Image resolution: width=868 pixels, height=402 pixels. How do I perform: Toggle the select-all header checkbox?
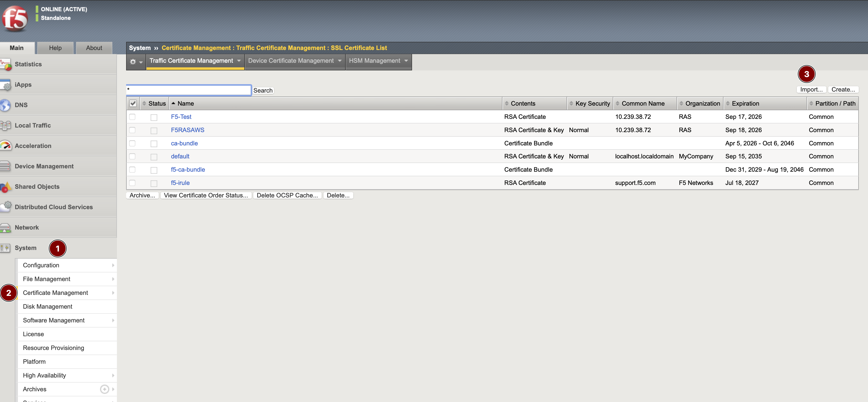point(133,103)
